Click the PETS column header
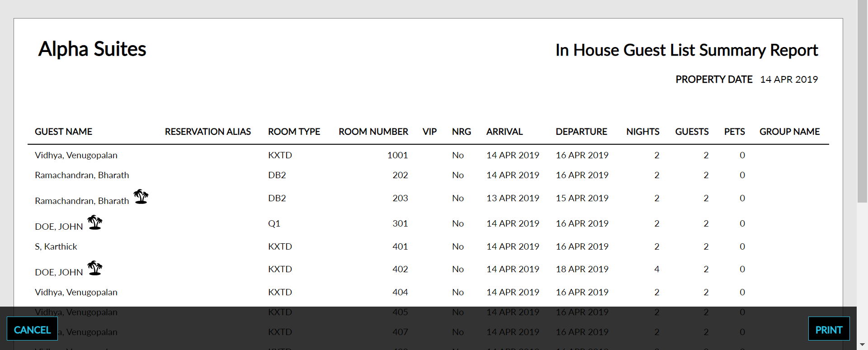The width and height of the screenshot is (868, 350). click(735, 132)
